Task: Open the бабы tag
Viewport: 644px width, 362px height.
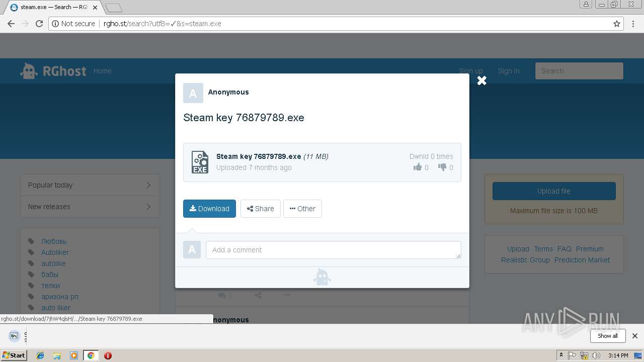Action: point(50,275)
